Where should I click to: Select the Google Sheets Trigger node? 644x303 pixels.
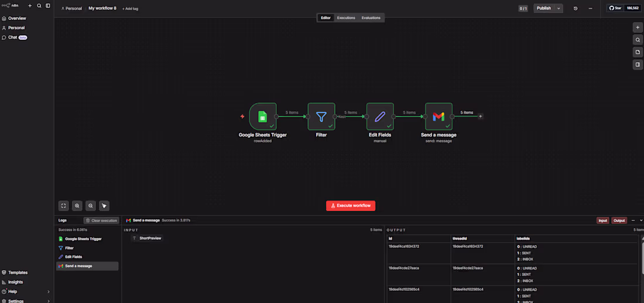263,117
